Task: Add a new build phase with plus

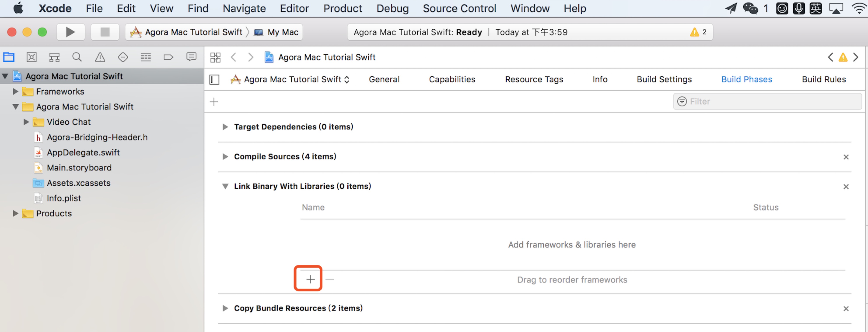Action: pos(214,102)
